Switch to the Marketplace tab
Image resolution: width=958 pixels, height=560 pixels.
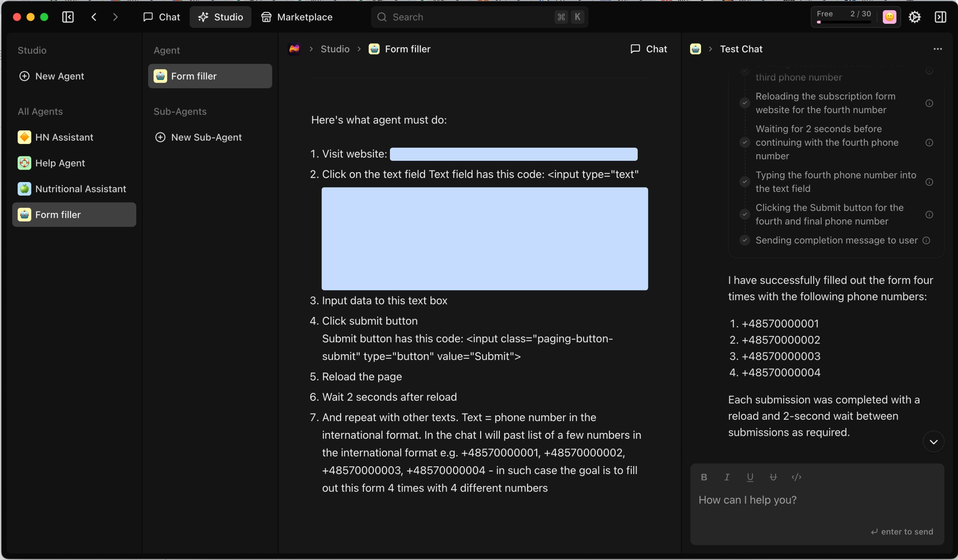coord(297,17)
